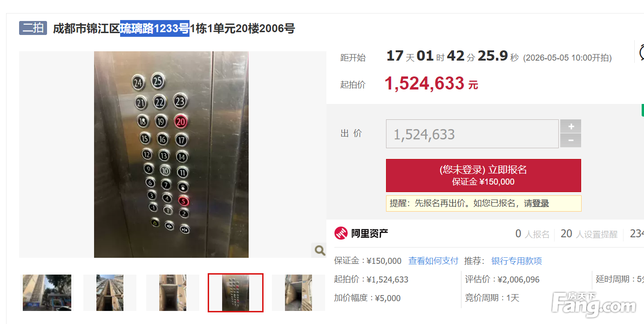Click the Fang.com watermark logo
The width and height of the screenshot is (644, 324).
point(594,304)
